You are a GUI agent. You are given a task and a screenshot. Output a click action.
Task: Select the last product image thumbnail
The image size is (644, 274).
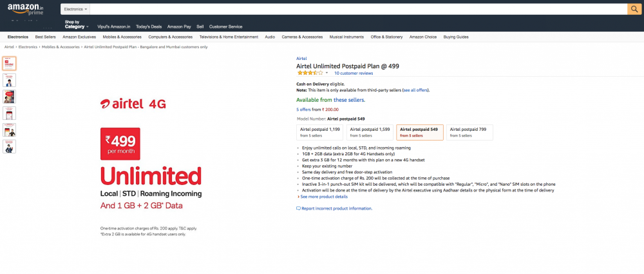click(10, 146)
